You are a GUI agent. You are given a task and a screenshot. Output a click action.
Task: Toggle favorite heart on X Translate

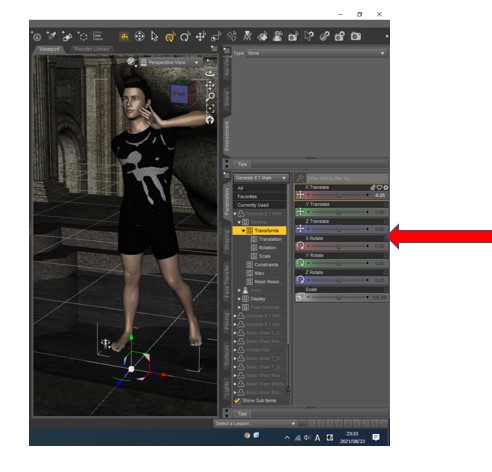[x=379, y=188]
